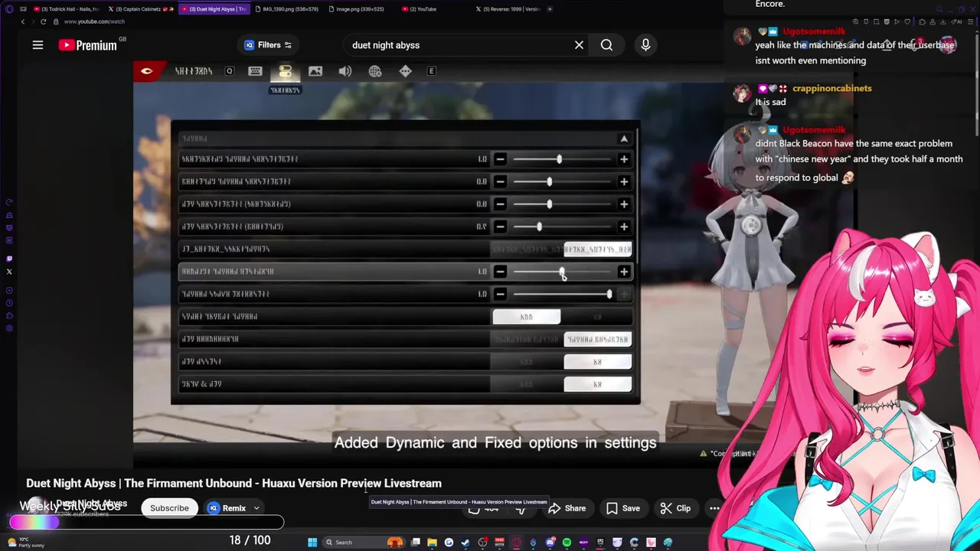Viewport: 980px width, 551px height.
Task: Select the dim left option in fifth row
Action: click(527, 249)
